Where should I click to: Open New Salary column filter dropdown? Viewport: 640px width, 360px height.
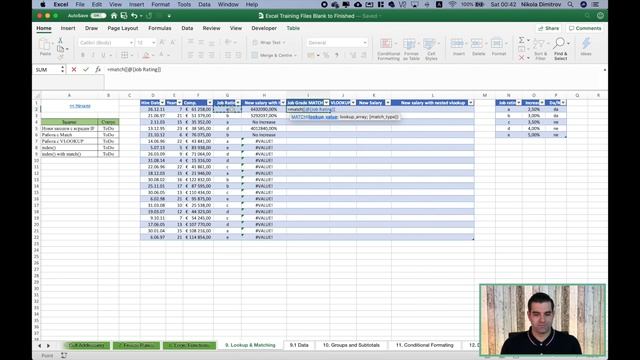[x=388, y=102]
